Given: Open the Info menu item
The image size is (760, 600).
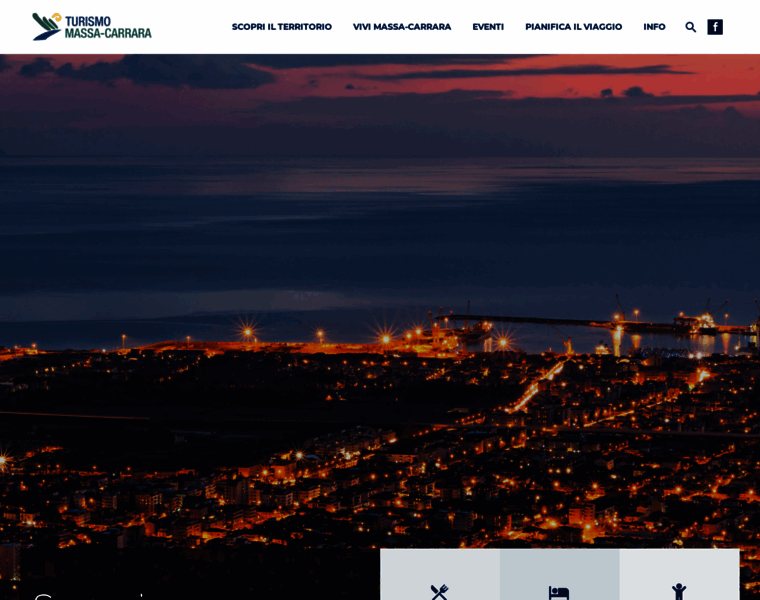Looking at the screenshot, I should coord(654,27).
